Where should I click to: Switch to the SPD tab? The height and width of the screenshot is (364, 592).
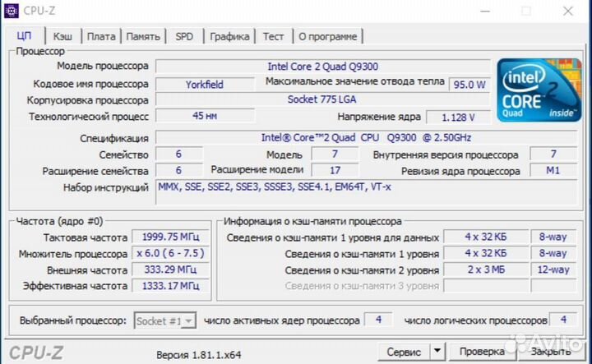tap(184, 36)
